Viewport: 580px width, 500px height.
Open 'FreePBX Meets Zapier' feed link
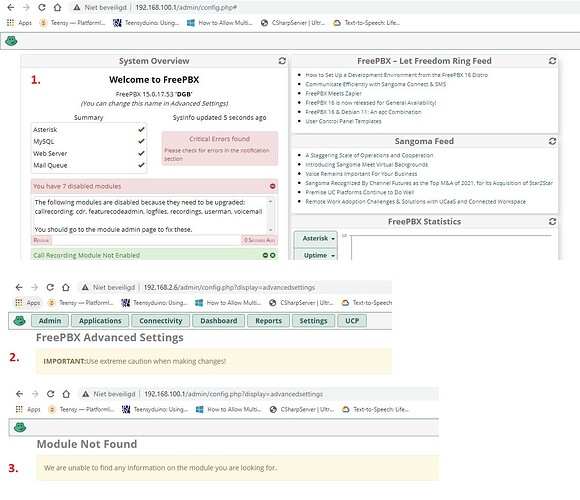click(333, 93)
